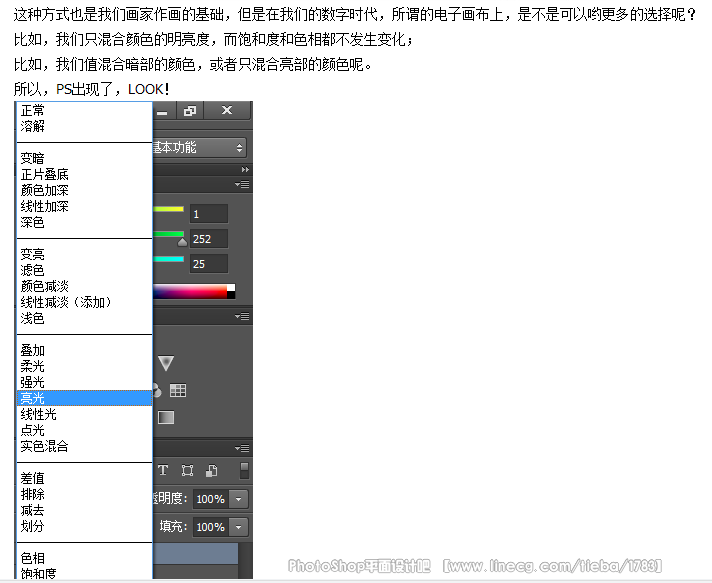Pick white swatch at ramp end
The width and height of the screenshot is (712, 583).
coord(231,287)
